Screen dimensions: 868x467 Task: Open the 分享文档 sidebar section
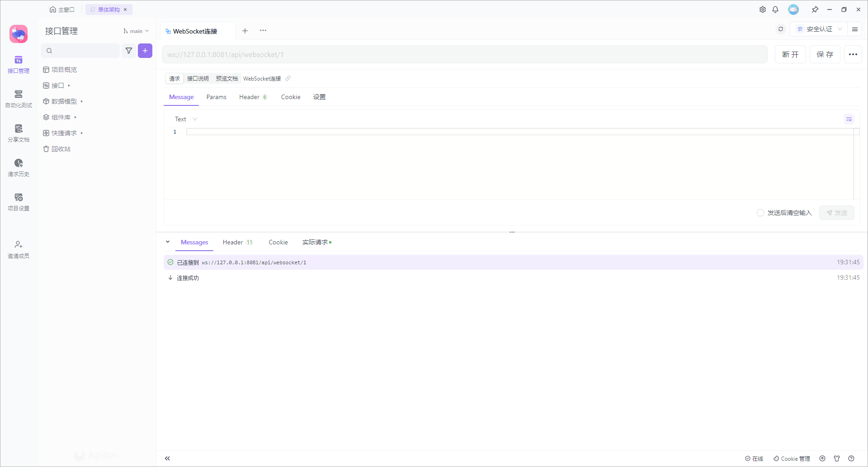[x=19, y=133]
